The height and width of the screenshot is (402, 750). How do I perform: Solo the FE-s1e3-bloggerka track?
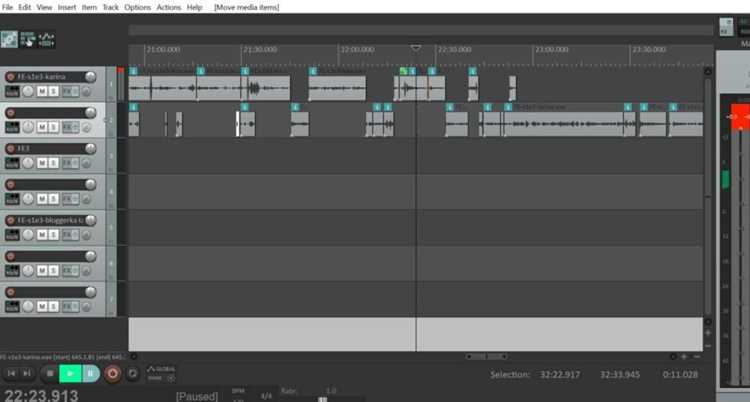click(54, 234)
